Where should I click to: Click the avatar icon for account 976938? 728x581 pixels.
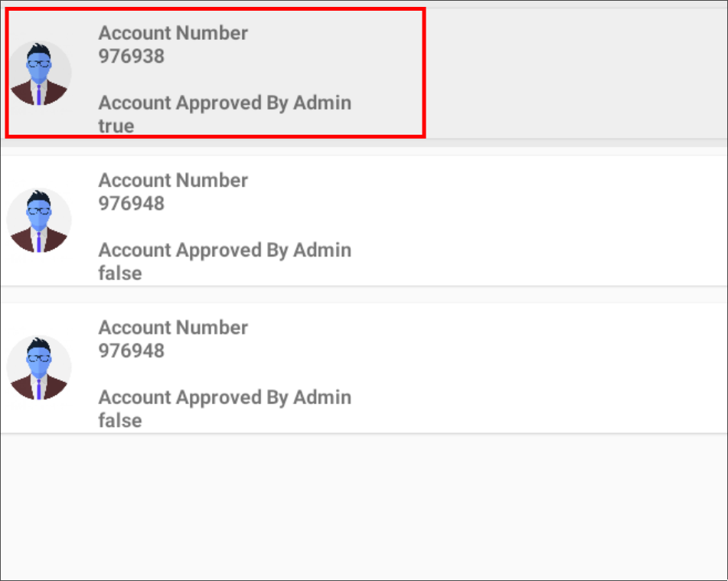tap(39, 73)
